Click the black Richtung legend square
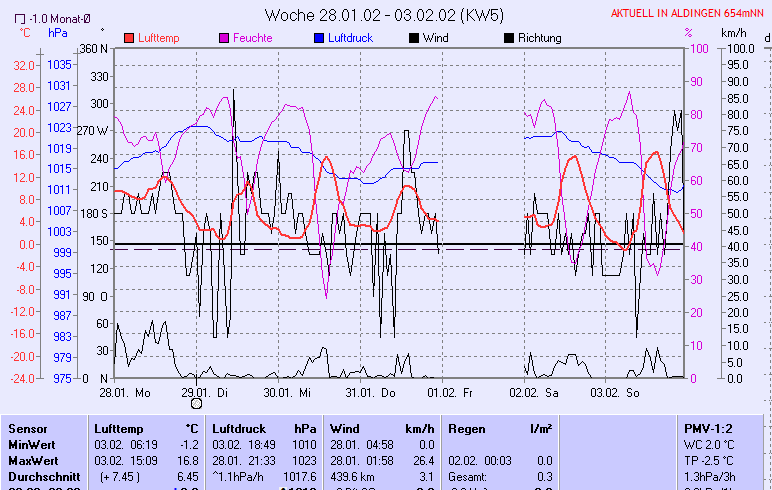 tap(509, 38)
